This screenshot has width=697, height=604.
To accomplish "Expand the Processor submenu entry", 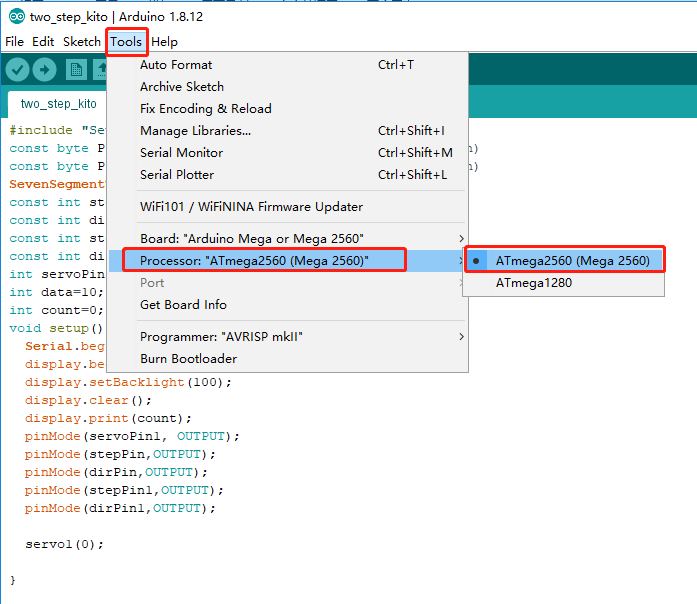I will 288,260.
